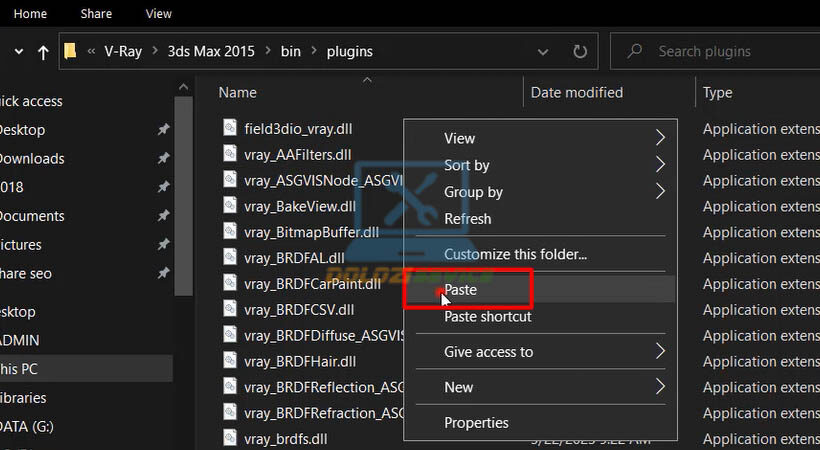Expand chevron after 3ds Max 2015 breadcrumb
This screenshot has width=820, height=450.
(268, 51)
